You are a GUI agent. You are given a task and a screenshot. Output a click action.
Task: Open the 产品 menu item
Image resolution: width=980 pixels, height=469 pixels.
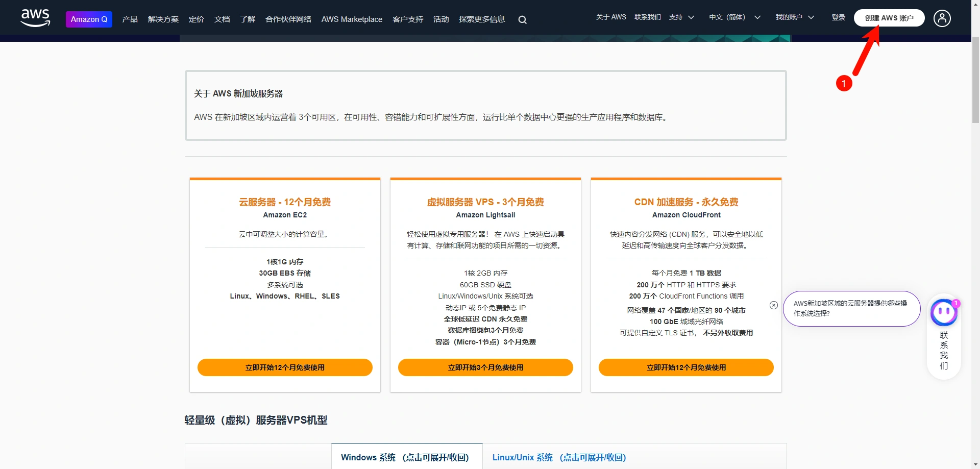130,19
